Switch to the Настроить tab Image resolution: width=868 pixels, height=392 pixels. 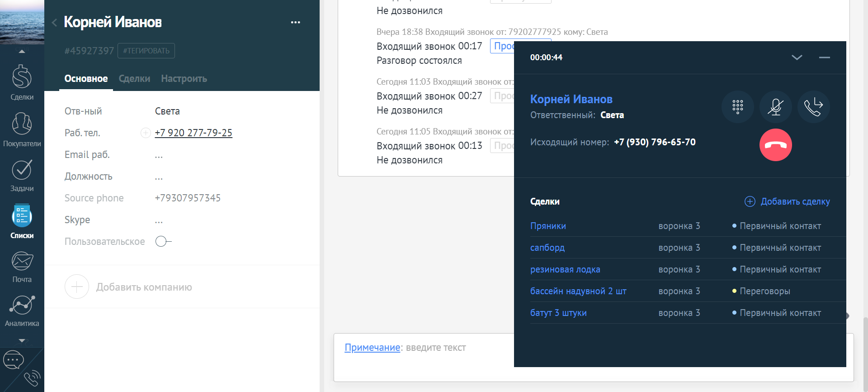coord(184,79)
